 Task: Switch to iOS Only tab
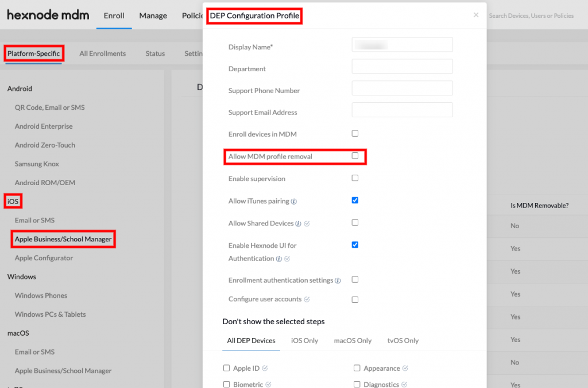[304, 341]
